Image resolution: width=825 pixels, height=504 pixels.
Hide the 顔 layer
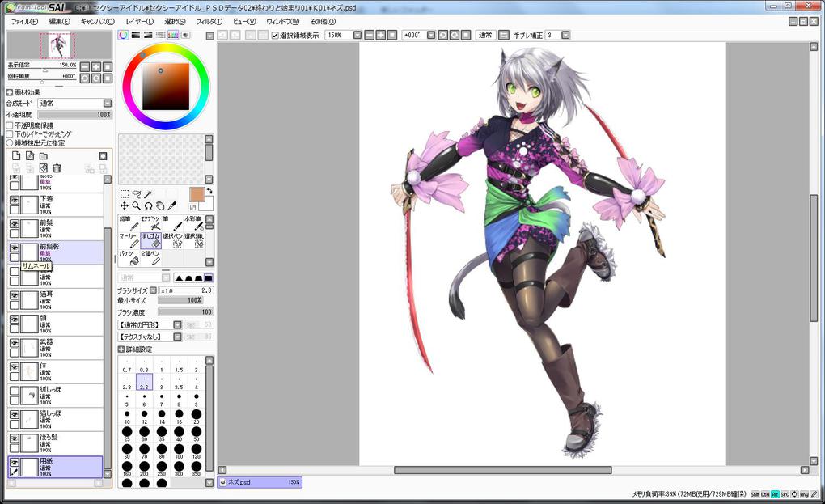(x=15, y=320)
